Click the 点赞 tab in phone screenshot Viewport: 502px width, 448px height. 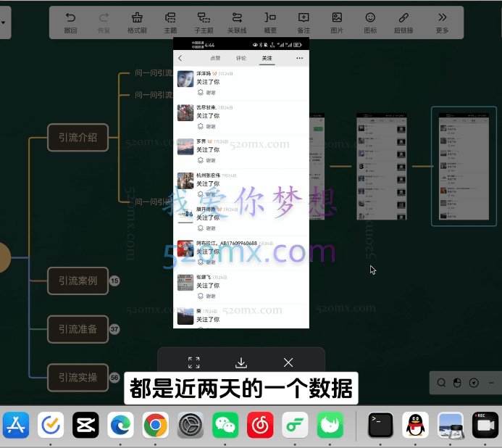pyautogui.click(x=215, y=58)
